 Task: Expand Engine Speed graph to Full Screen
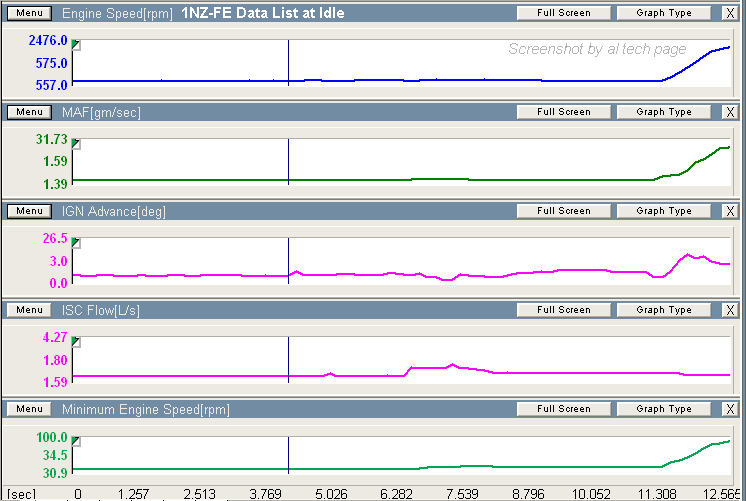coord(563,14)
